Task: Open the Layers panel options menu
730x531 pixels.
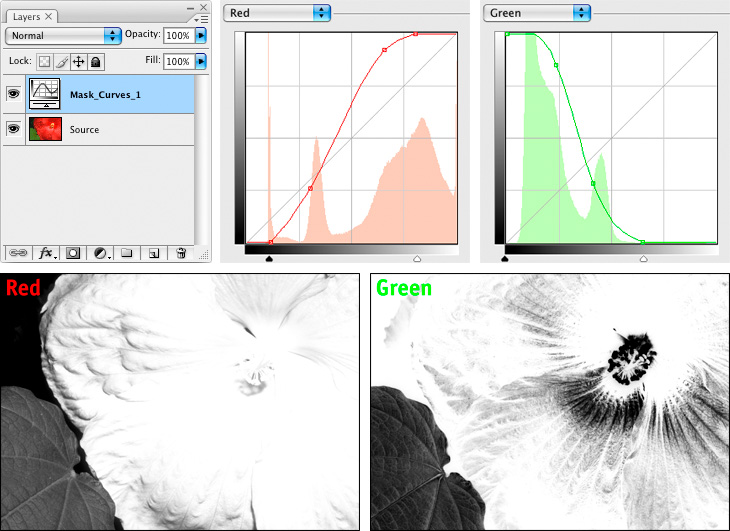Action: coord(201,17)
